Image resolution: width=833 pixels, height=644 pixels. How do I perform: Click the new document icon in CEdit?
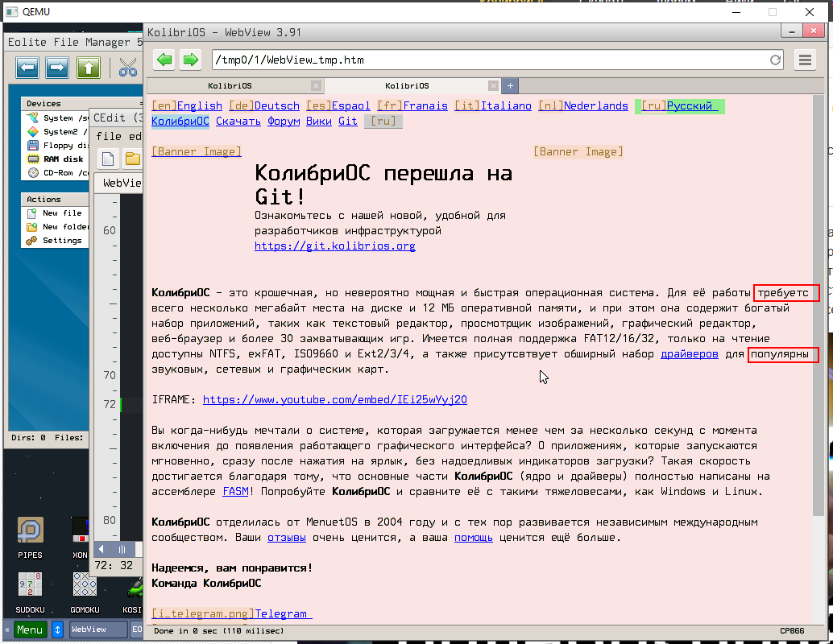[x=109, y=157]
